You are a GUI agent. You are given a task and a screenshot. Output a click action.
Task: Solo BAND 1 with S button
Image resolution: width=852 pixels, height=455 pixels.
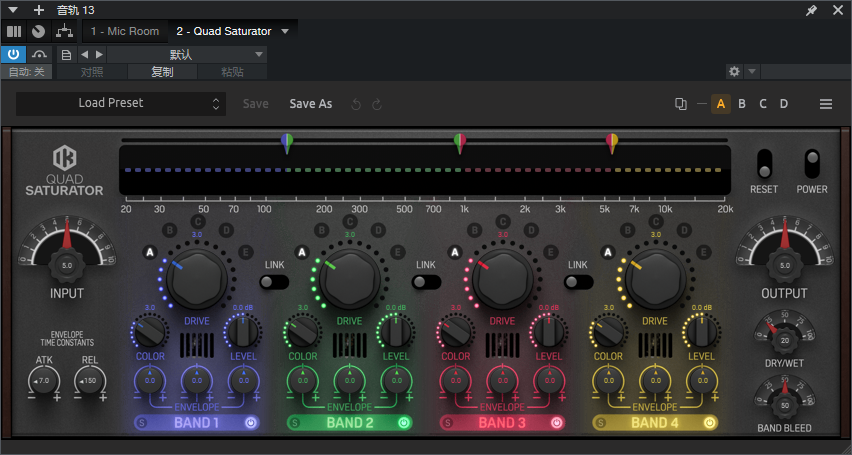(142, 422)
